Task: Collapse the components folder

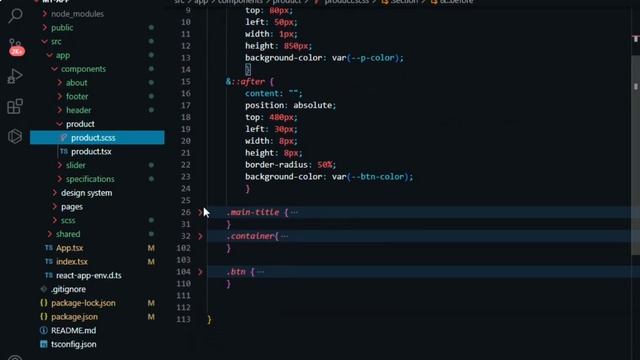Action: 54,69
